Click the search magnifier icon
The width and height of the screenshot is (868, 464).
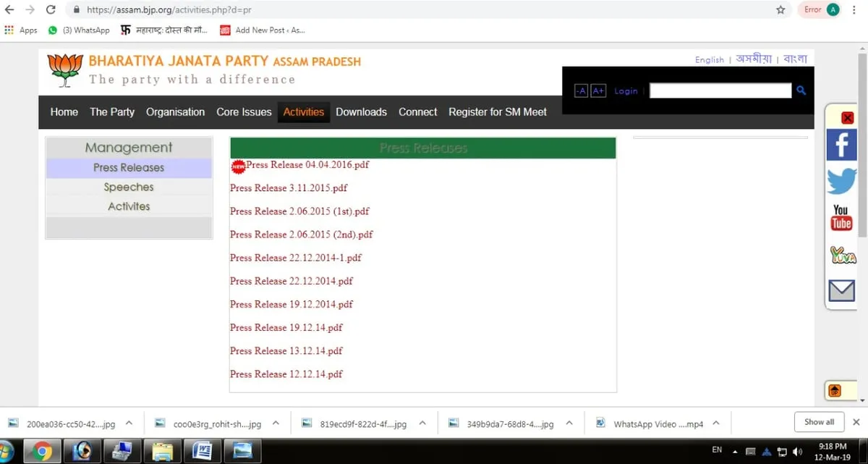point(801,90)
